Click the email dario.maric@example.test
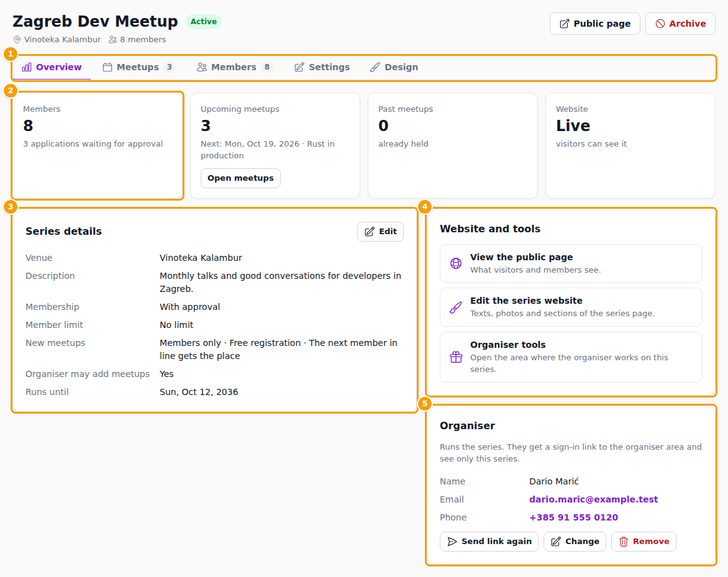The height and width of the screenshot is (577, 728). (593, 499)
